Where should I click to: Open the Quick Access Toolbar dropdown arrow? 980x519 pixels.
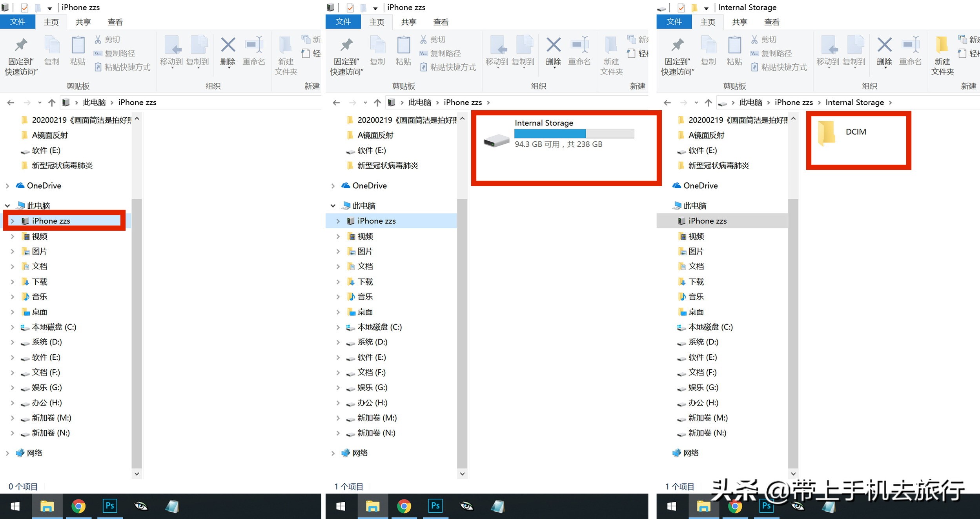(49, 7)
